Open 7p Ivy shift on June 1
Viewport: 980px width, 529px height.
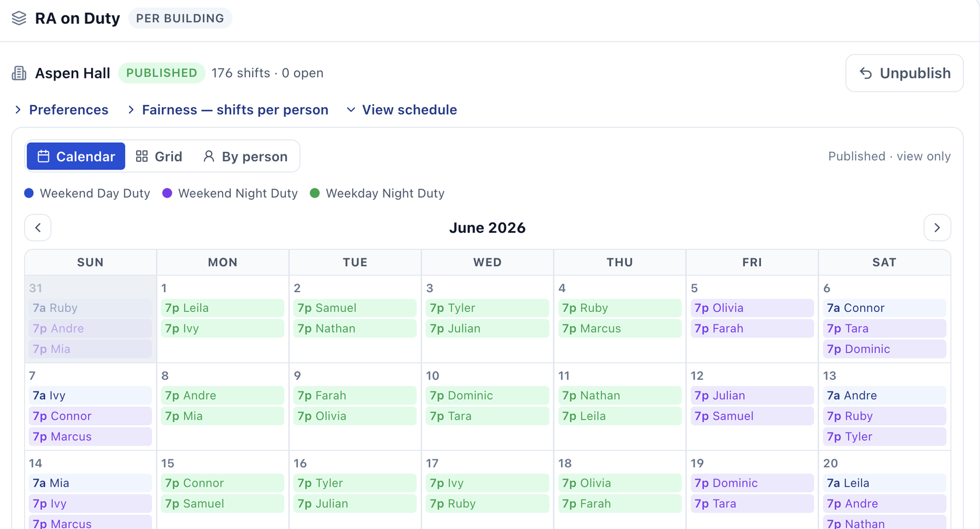(223, 328)
